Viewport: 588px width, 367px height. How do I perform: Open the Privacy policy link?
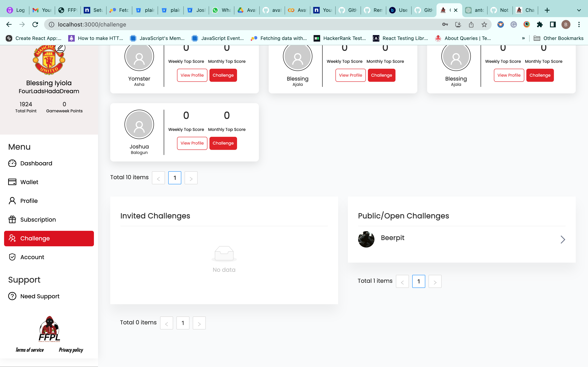point(71,350)
